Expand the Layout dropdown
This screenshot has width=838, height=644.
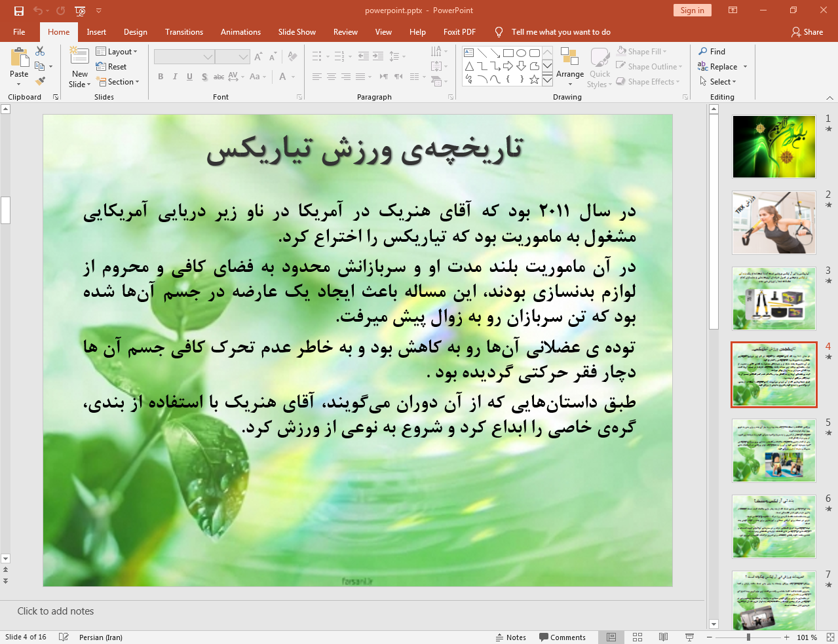click(x=117, y=51)
